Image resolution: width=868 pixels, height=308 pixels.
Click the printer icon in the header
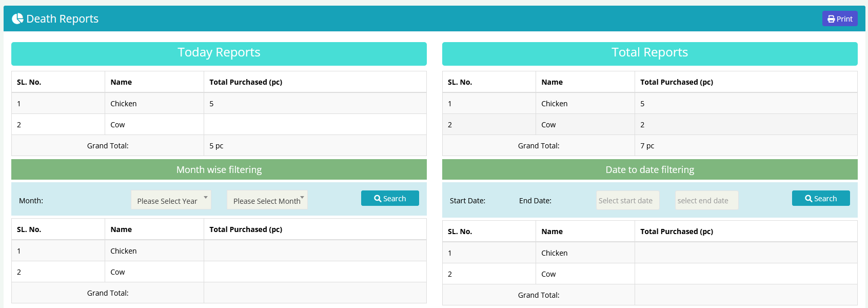831,19
